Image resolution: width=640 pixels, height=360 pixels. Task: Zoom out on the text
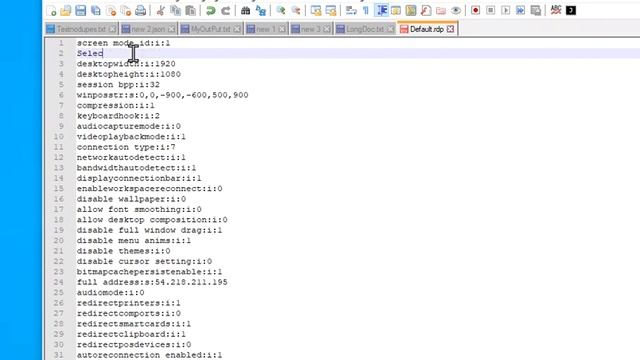[296, 11]
